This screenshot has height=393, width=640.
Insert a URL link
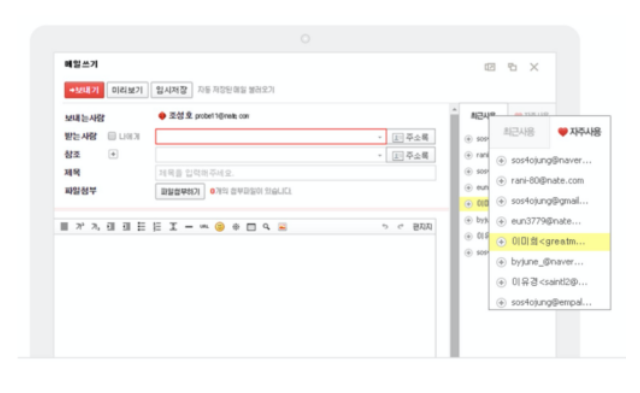(x=204, y=226)
